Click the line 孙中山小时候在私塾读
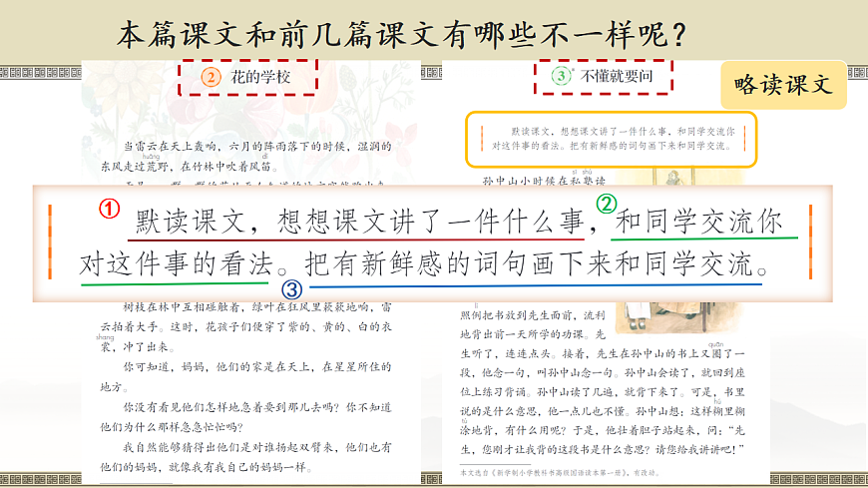 click(x=544, y=181)
